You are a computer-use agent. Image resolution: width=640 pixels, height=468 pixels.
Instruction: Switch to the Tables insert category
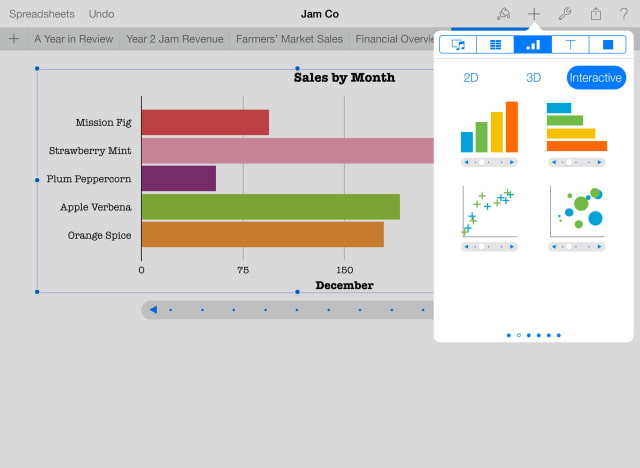pyautogui.click(x=495, y=44)
